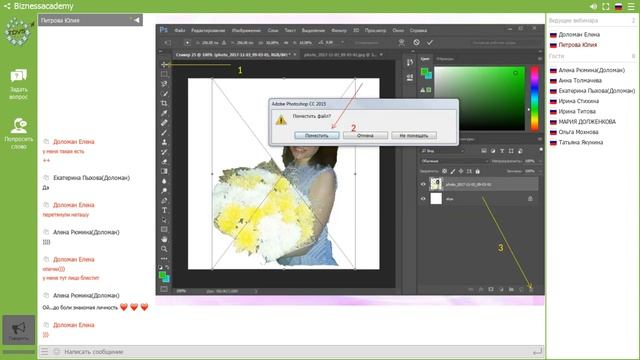Click the create new group folder icon
640x360 pixels.
click(x=511, y=289)
